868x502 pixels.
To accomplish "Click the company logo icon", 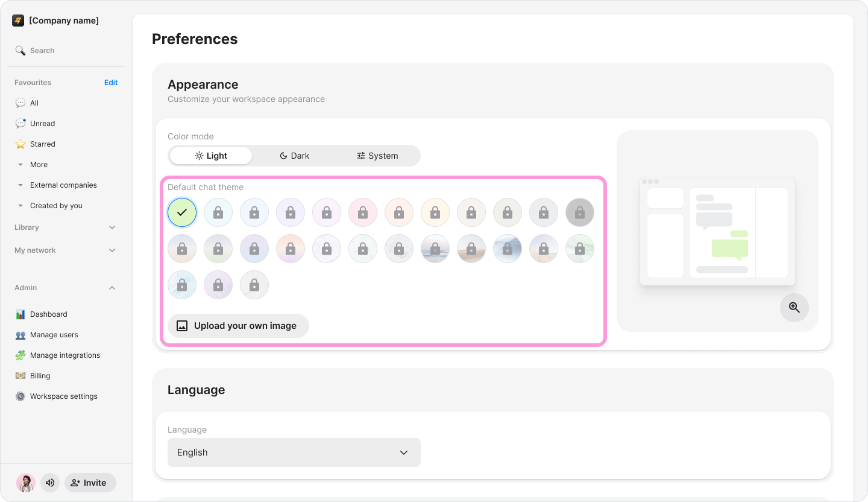I will 18,21.
